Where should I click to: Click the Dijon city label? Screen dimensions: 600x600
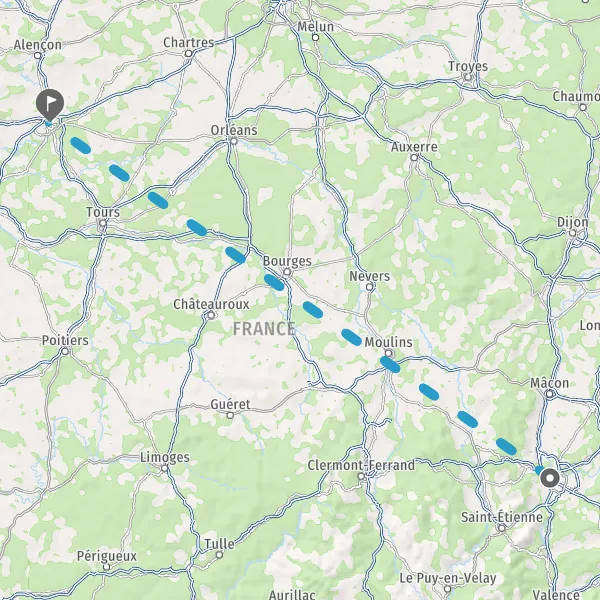click(572, 222)
